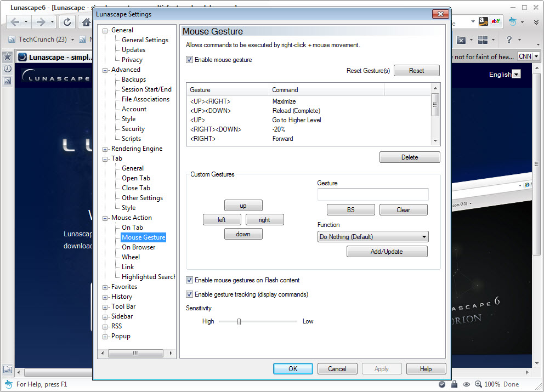Click the blue gecko engine icon in toolbar
Viewport: 544px width, 392px height.
coord(512,21)
